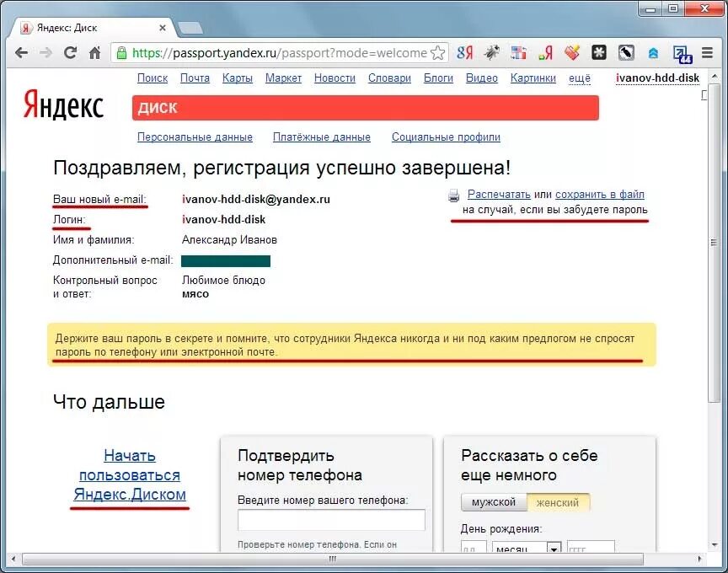Minimize the browser window
Viewport: 728px width, 573px height.
pos(651,8)
